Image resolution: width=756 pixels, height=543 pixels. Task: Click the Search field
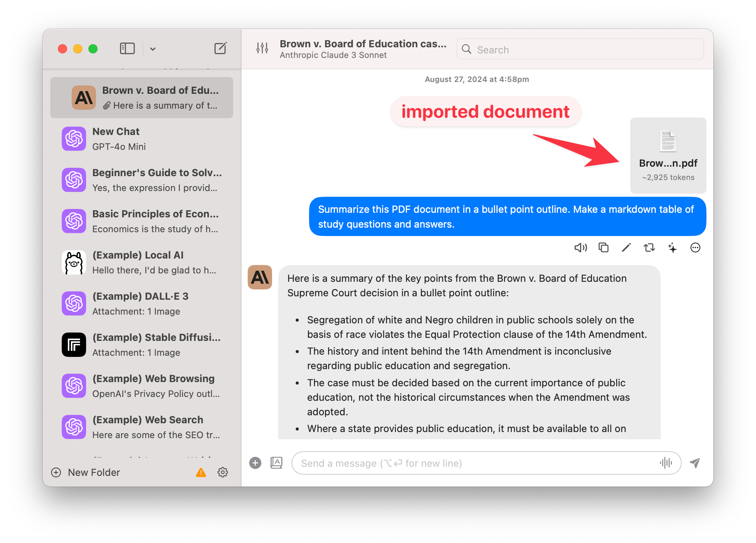pos(580,49)
